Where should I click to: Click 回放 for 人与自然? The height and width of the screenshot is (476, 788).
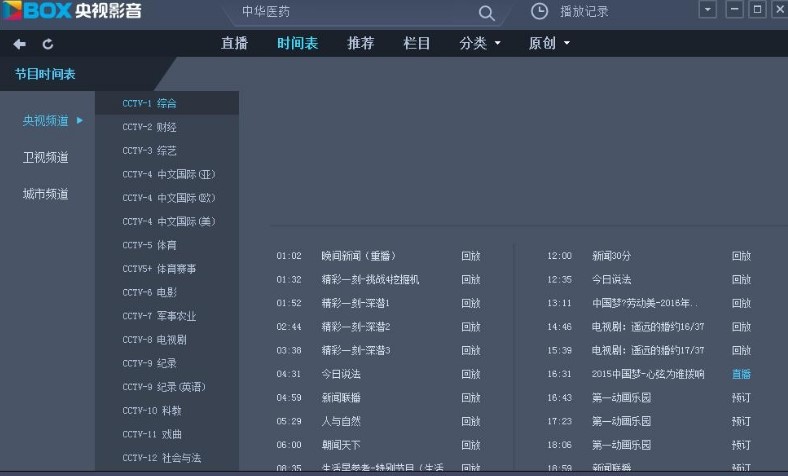[x=471, y=421]
